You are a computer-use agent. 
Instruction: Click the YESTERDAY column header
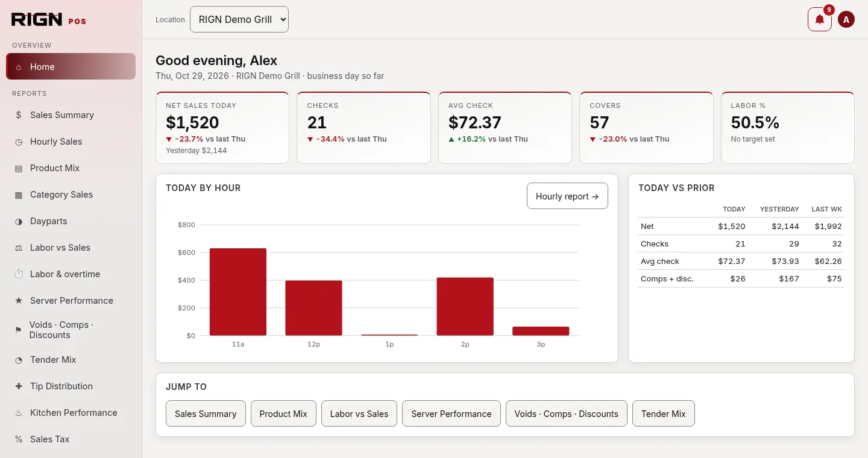779,209
